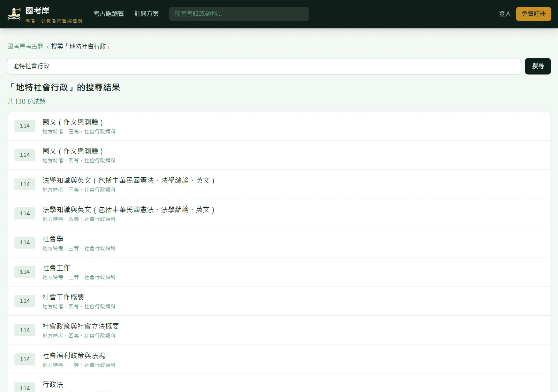Open the 行政法 exam result

click(279, 383)
